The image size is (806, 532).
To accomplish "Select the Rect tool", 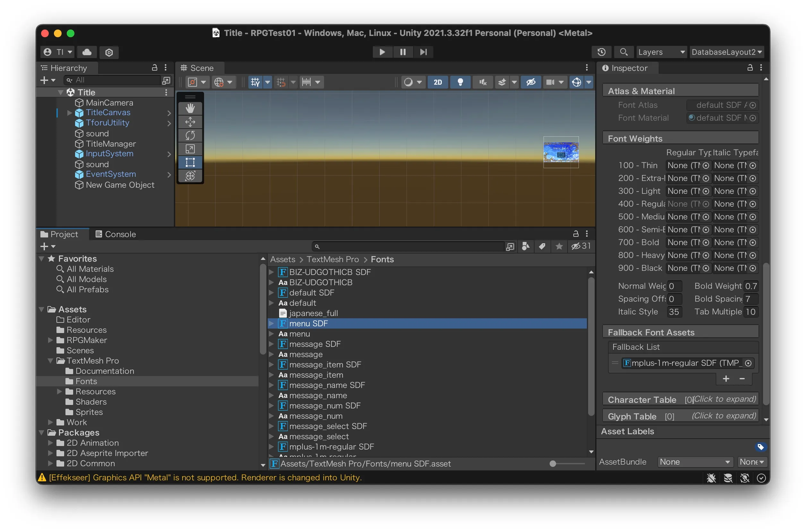I will coord(190,162).
